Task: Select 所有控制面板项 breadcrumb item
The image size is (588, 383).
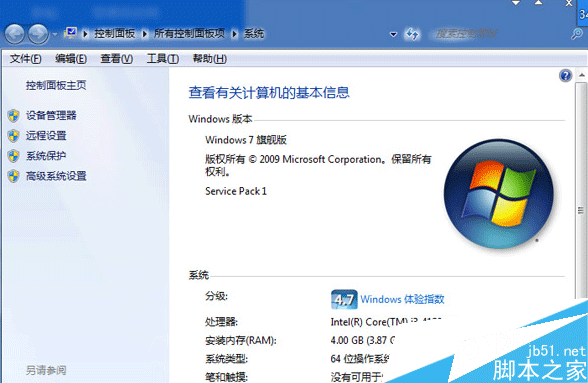Action: point(189,34)
